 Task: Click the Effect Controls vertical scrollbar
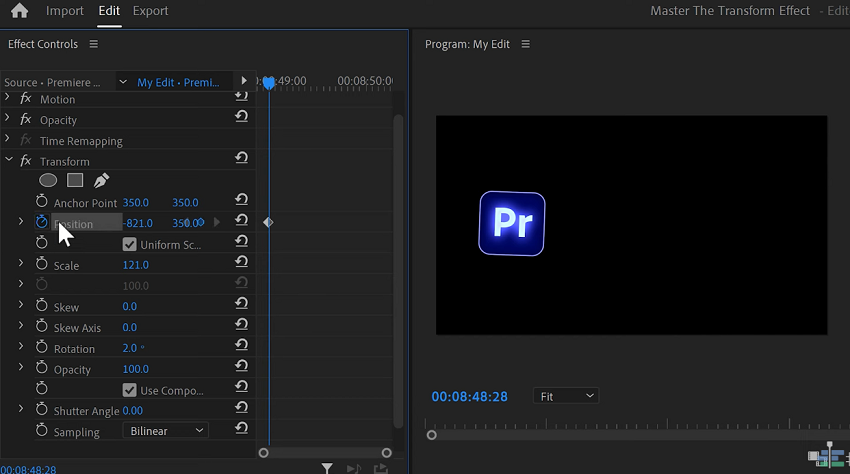[398, 271]
